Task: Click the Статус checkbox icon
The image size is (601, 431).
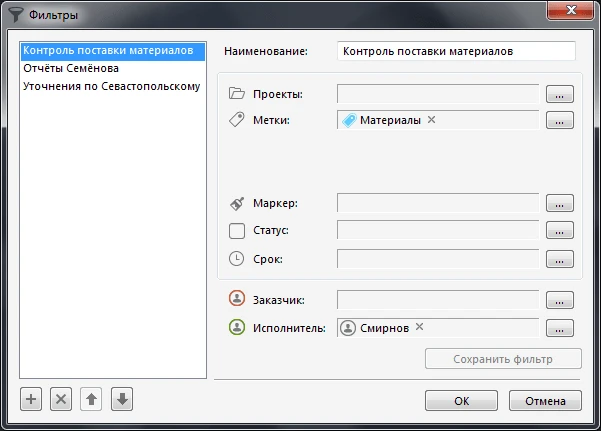Action: coord(237,231)
